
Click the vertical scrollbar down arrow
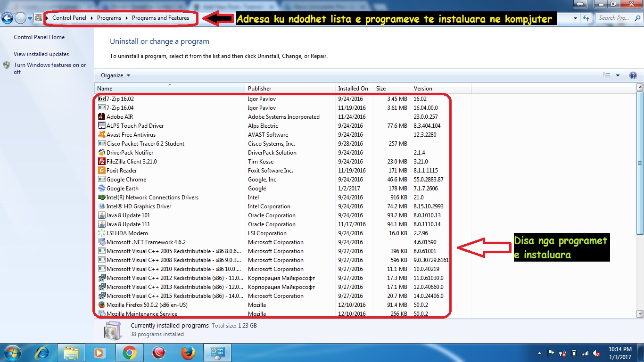tap(640, 313)
